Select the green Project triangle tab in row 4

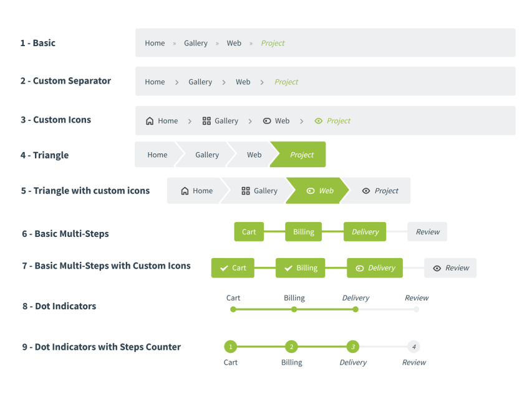[x=302, y=155]
